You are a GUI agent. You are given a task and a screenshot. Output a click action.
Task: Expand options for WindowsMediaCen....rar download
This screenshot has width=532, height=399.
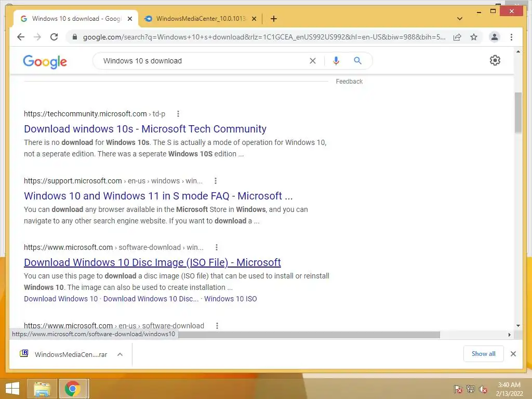point(120,354)
